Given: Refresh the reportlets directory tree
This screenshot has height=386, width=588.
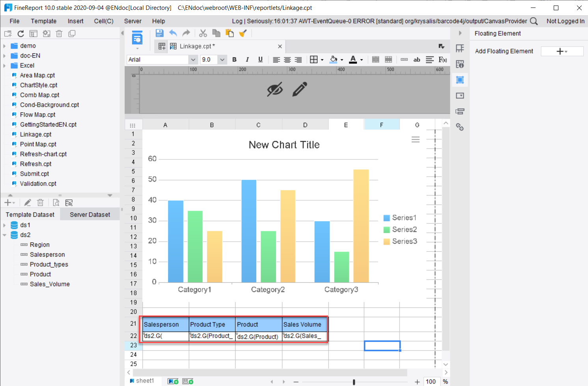Looking at the screenshot, I should pyautogui.click(x=21, y=33).
